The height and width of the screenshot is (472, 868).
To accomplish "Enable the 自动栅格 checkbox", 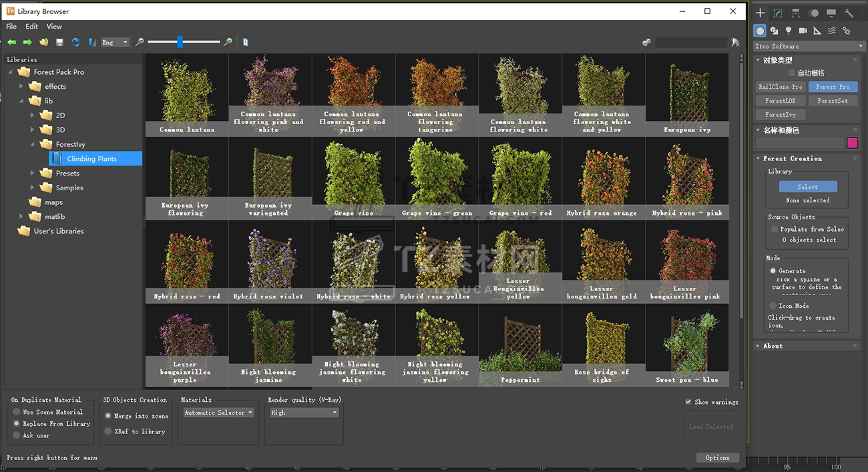I will tap(792, 73).
